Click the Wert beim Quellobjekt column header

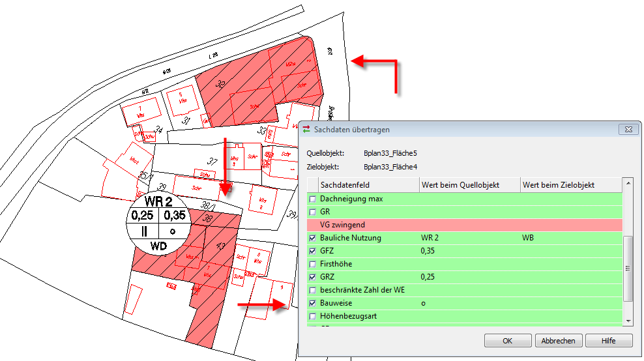469,185
